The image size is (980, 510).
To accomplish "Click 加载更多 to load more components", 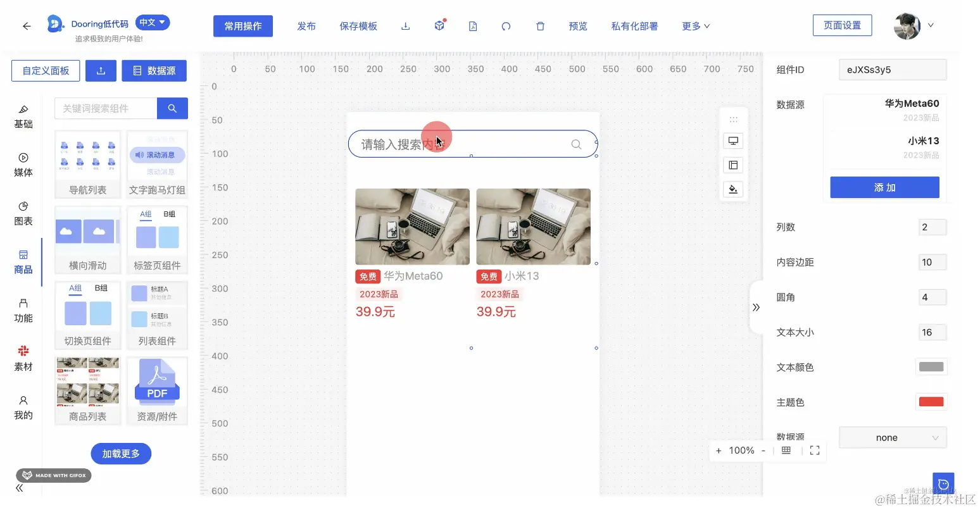I will (121, 454).
